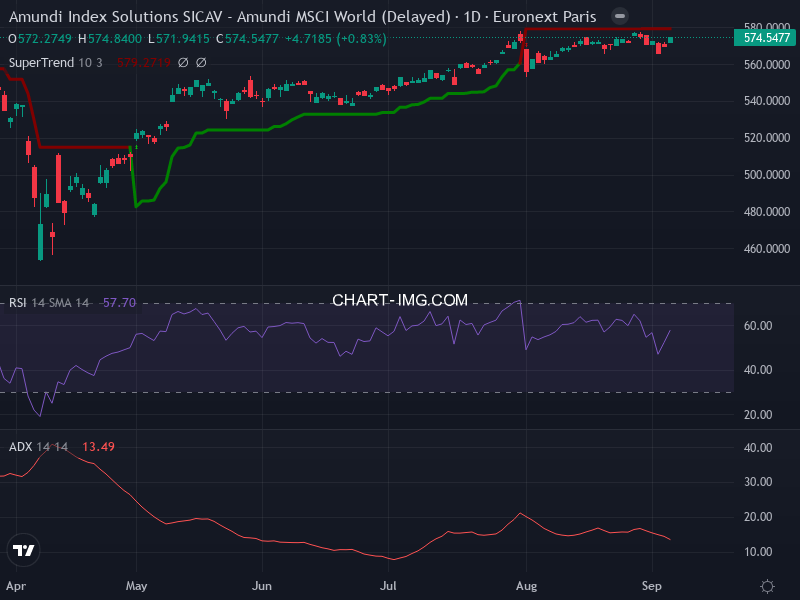Click the Jul label on time axis
This screenshot has width=800, height=600.
[x=388, y=586]
